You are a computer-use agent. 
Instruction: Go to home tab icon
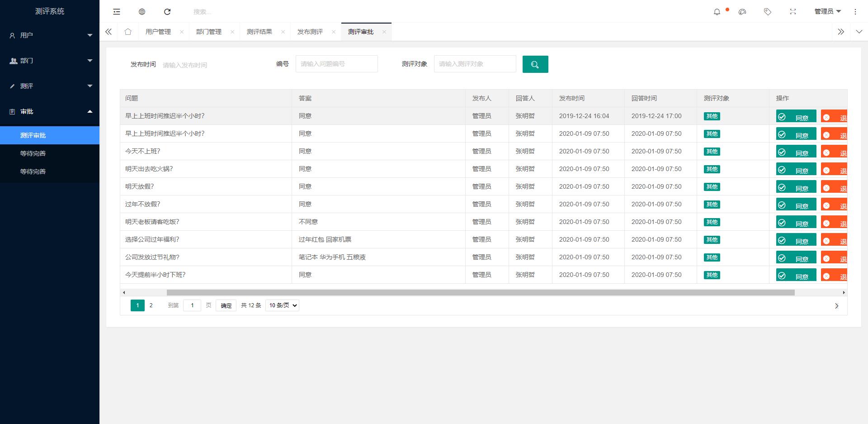tap(128, 32)
